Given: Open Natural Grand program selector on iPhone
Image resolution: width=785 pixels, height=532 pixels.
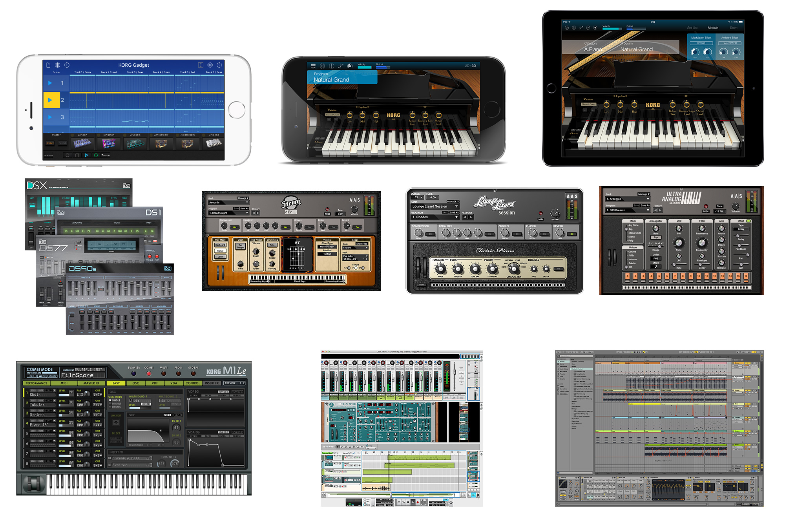Looking at the screenshot, I should click(x=342, y=77).
